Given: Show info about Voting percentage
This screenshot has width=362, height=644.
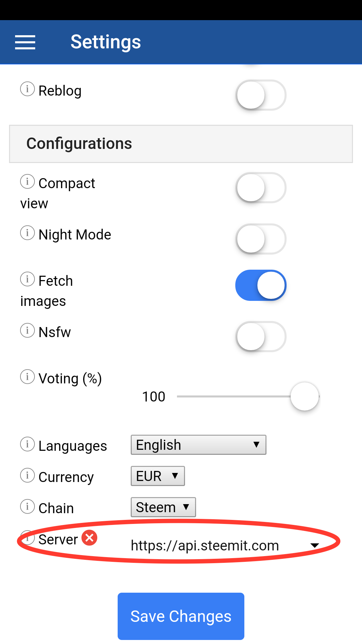Looking at the screenshot, I should pyautogui.click(x=27, y=377).
